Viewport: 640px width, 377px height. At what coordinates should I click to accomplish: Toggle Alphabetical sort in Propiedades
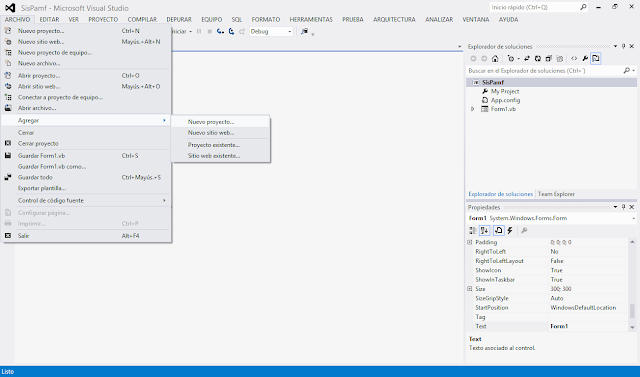(x=484, y=231)
